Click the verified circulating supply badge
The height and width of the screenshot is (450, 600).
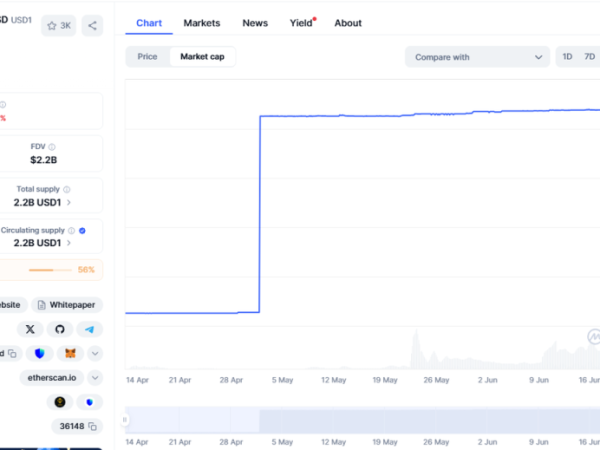82,230
